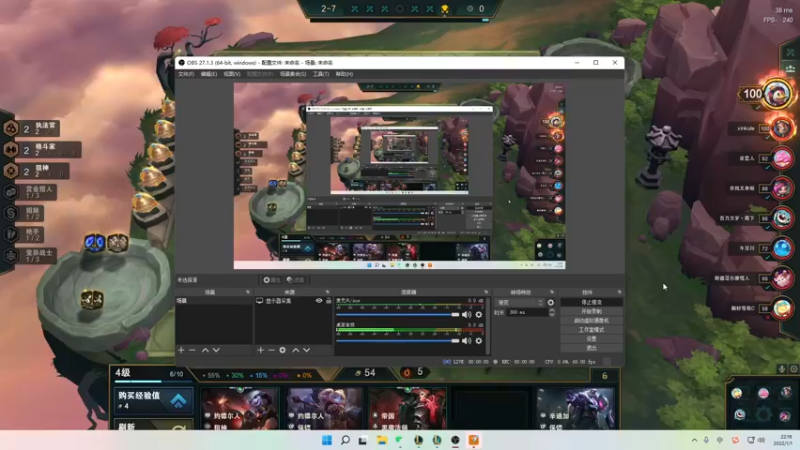Viewport: 800px width, 450px height.
Task: Open settings gear for the microphone audio track
Action: click(x=479, y=315)
